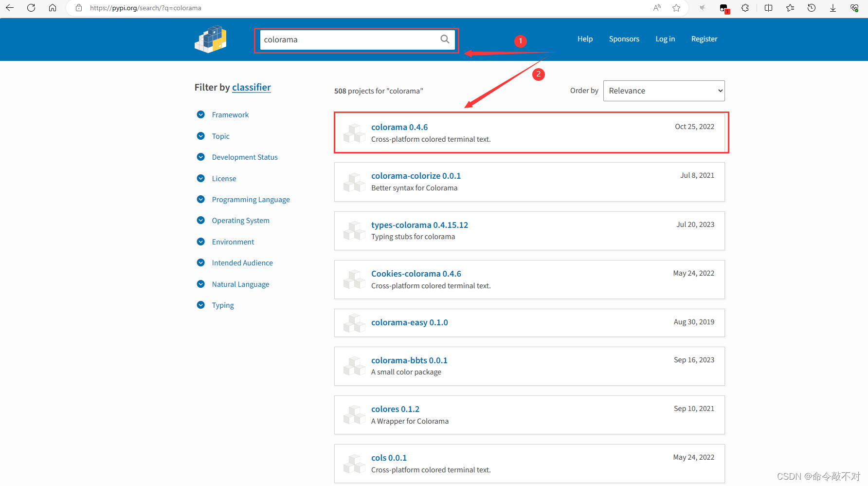Click the Oct 25, 2022 release date
Viewport: 868px width, 486px height.
[694, 127]
